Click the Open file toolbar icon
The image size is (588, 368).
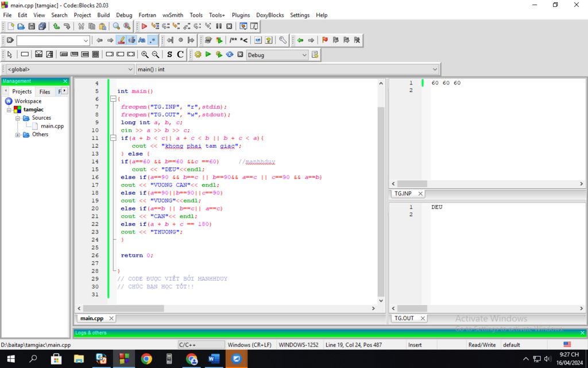pyautogui.click(x=21, y=26)
